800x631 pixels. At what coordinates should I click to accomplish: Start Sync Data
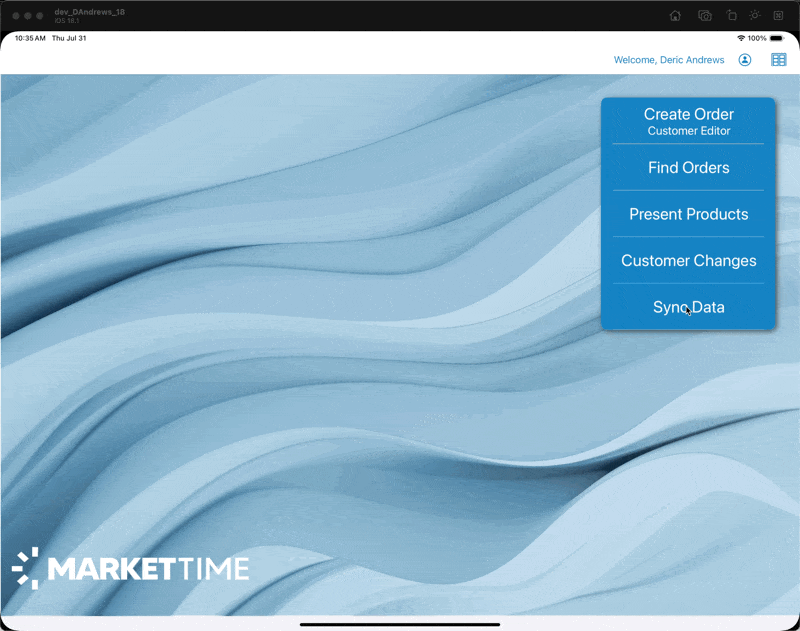(x=688, y=307)
